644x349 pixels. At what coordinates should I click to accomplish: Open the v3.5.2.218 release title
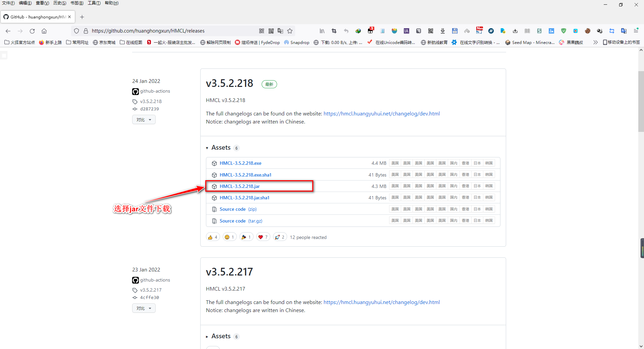click(229, 83)
